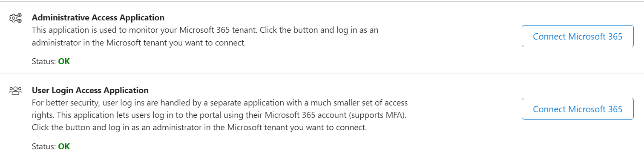This screenshot has height=154, width=644.
Task: Click the gears icon beside Administrative Access Application
Action: tap(15, 18)
